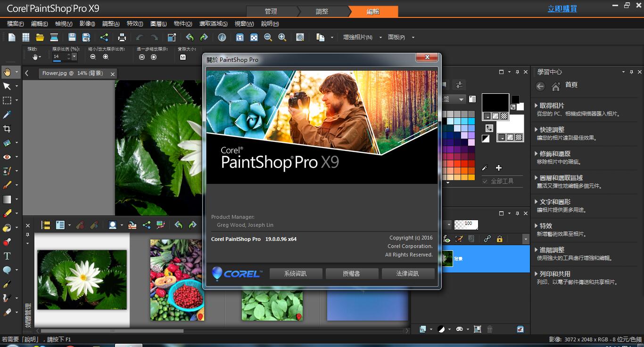Click the Back arrow in Learning Center
644x347 pixels.
pyautogui.click(x=540, y=86)
